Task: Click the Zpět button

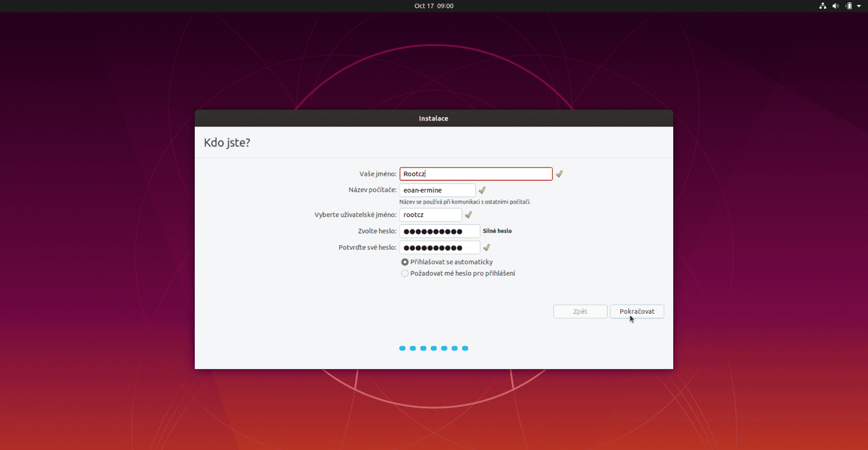Action: pos(580,312)
